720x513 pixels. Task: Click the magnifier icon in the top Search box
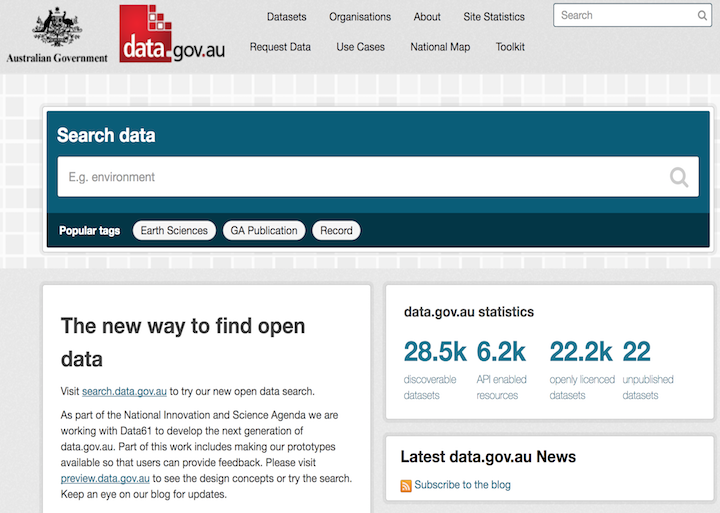(702, 15)
